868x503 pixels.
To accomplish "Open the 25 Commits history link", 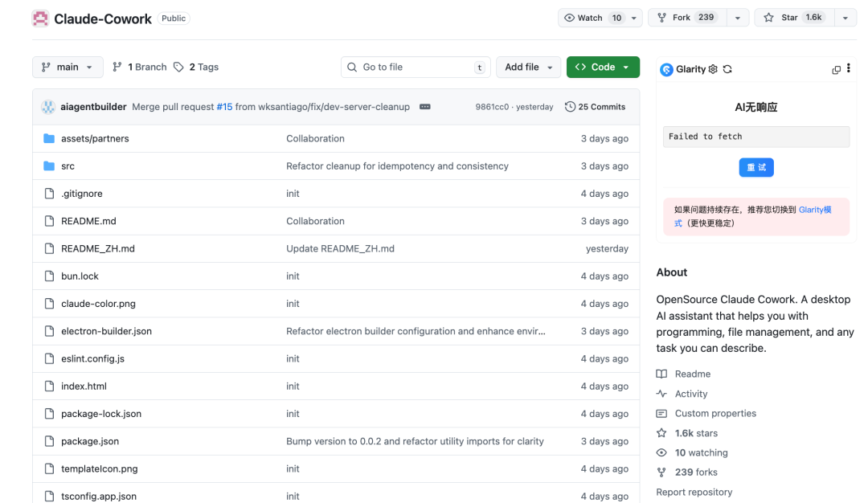I will [595, 107].
